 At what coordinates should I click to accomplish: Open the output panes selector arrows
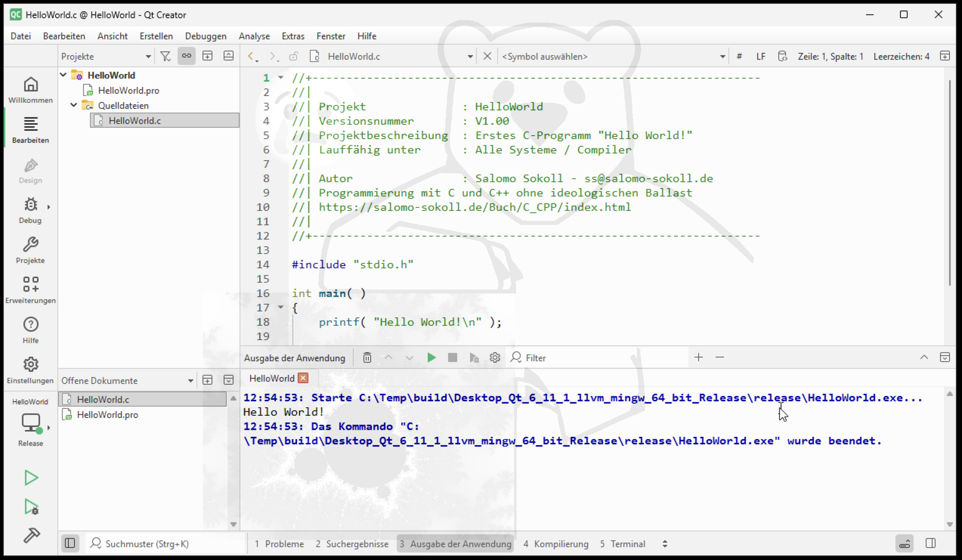[665, 544]
